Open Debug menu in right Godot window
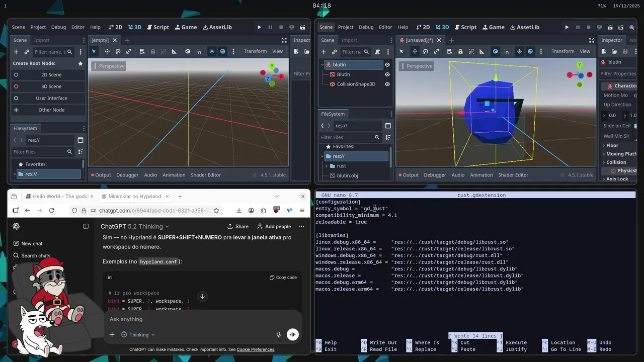The width and height of the screenshot is (644, 362). (366, 27)
